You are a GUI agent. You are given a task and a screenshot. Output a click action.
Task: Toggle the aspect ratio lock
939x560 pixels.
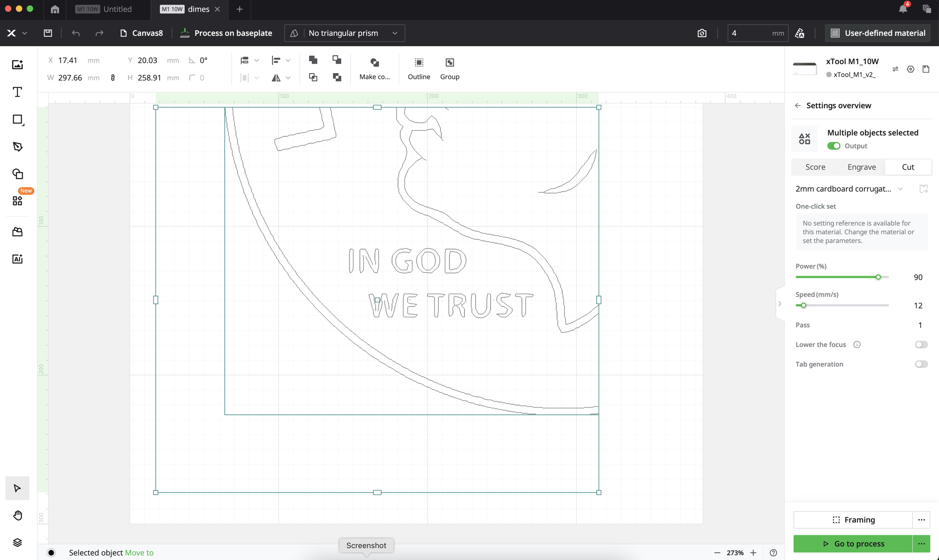tap(113, 77)
